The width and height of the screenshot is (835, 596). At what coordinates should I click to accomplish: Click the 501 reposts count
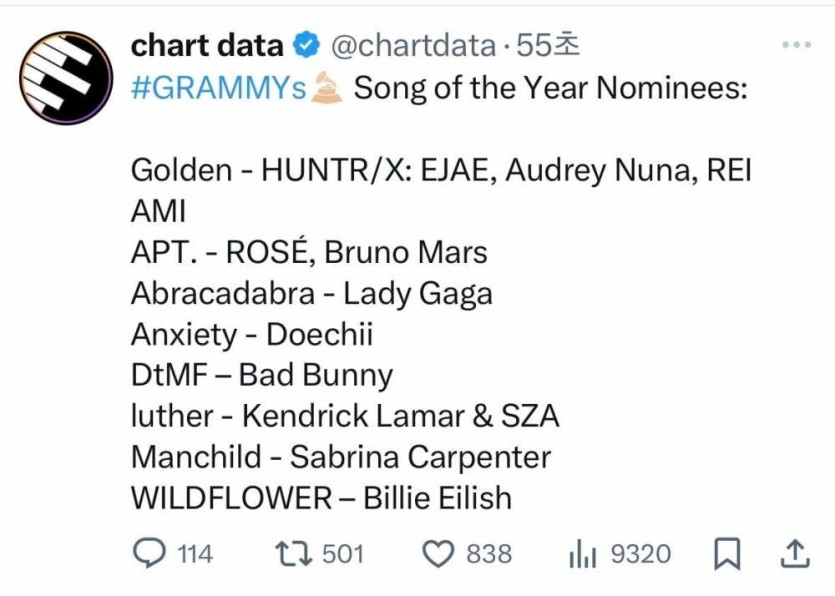[343, 553]
